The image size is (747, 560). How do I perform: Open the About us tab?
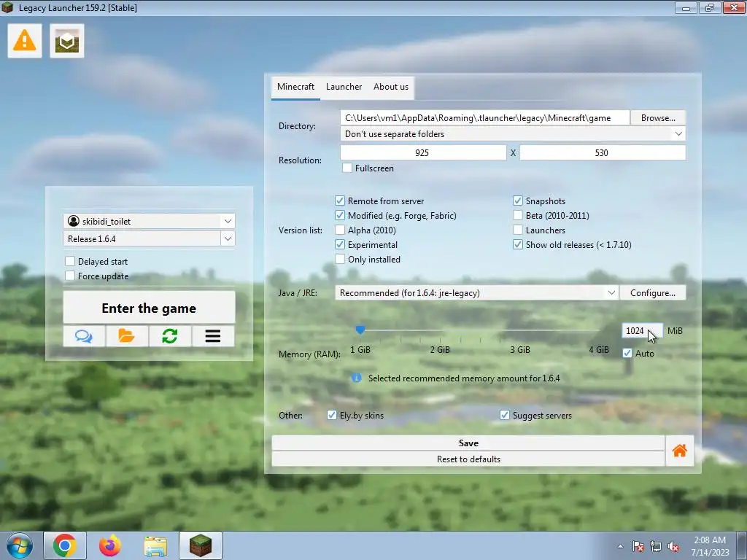pos(391,87)
